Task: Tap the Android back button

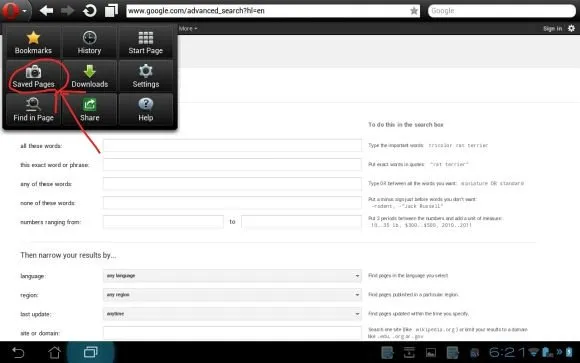Action: pyautogui.click(x=18, y=352)
